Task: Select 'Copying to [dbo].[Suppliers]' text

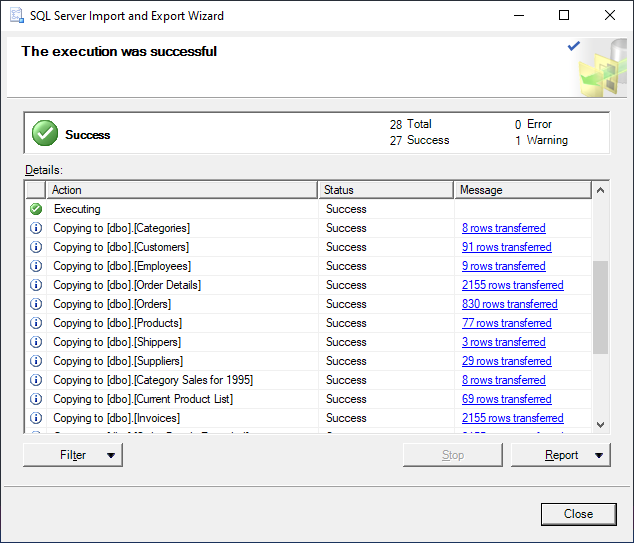Action: pyautogui.click(x=118, y=361)
